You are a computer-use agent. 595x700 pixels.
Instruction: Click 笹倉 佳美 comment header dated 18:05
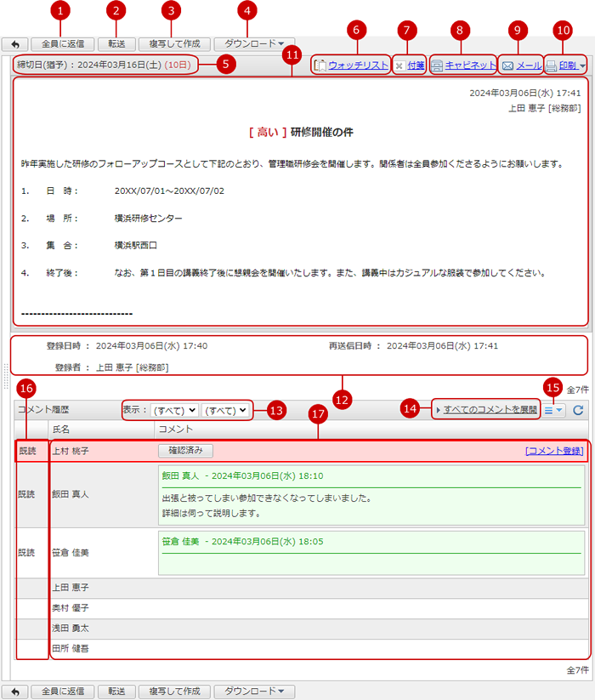pos(242,542)
